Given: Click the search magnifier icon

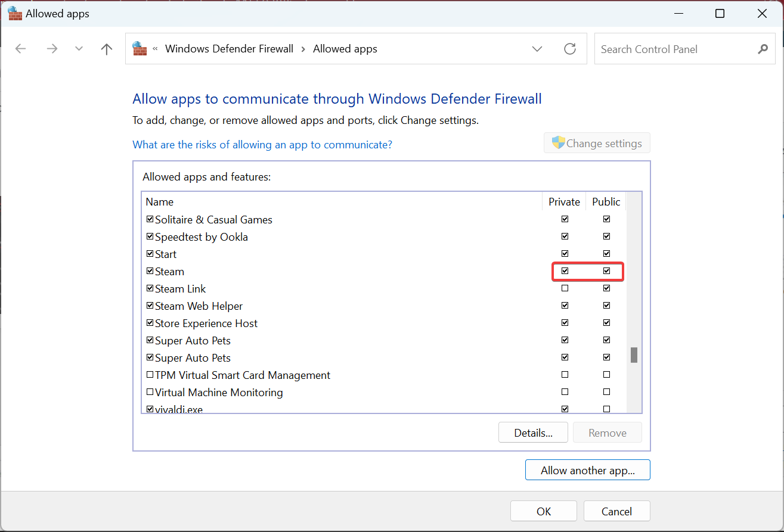Looking at the screenshot, I should point(763,49).
